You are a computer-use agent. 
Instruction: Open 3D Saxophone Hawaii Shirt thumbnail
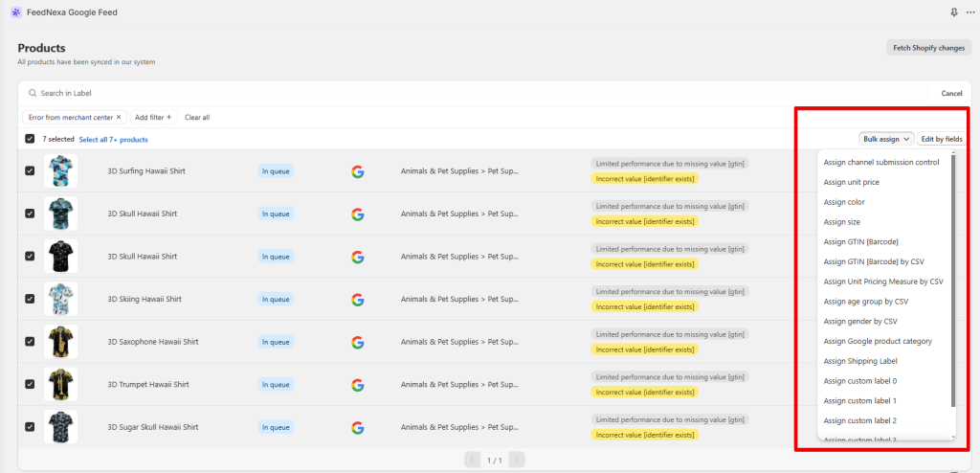[x=60, y=342]
